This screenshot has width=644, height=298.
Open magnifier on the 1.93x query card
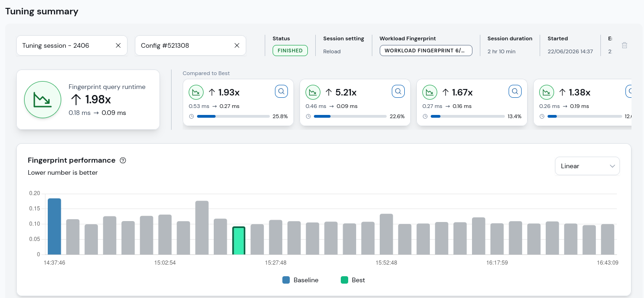pyautogui.click(x=281, y=91)
